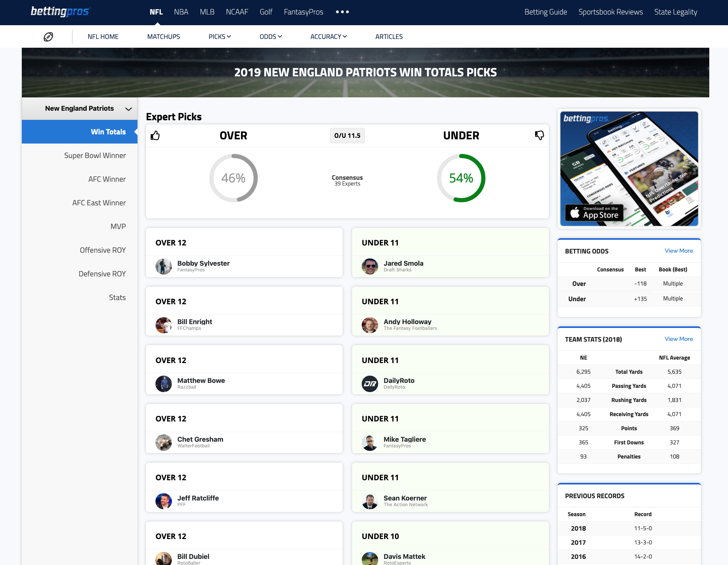This screenshot has width=728, height=565.
Task: Click Matthew Bowe's avatar
Action: click(x=163, y=384)
